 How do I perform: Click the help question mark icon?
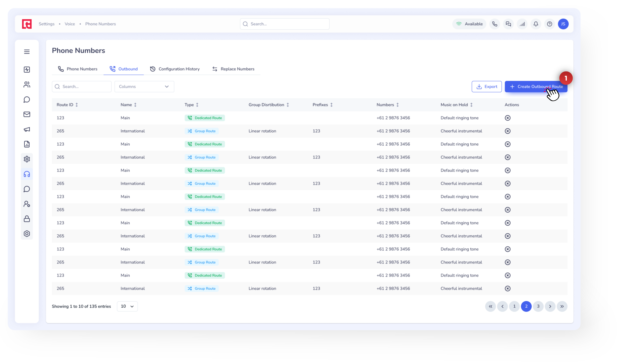pyautogui.click(x=550, y=24)
